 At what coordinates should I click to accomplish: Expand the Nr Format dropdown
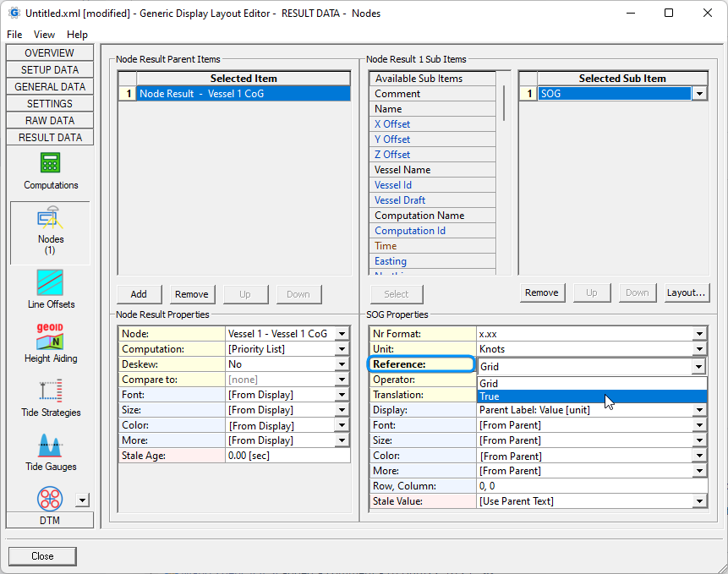(x=699, y=334)
